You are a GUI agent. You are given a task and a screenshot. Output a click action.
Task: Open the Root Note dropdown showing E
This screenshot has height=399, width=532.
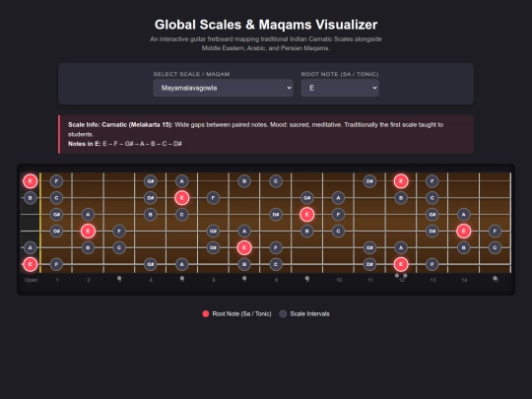[x=340, y=88]
